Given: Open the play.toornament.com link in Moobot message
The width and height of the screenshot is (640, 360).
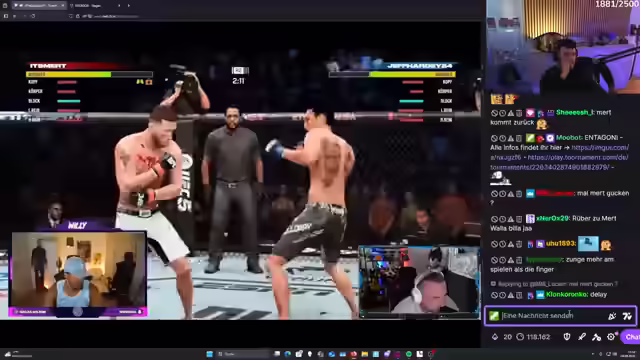Looking at the screenshot, I should click(578, 158).
